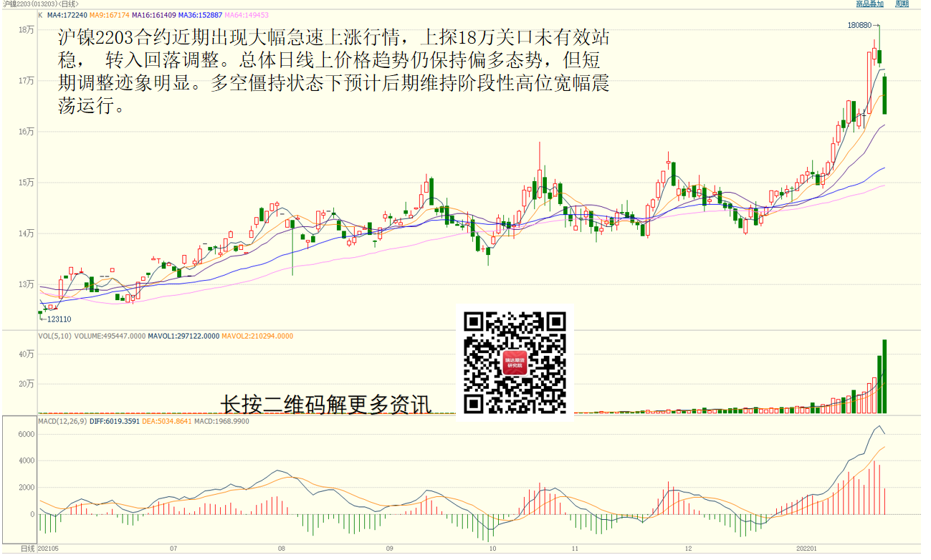Click the 商品叠加 link

[x=869, y=4]
